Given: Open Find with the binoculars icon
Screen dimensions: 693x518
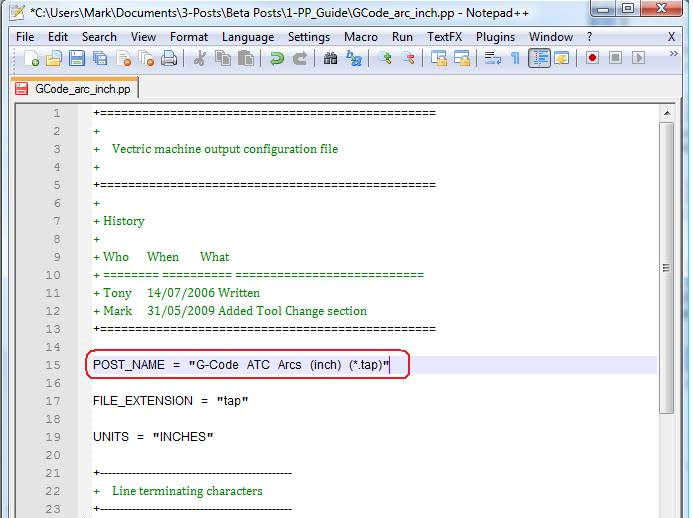Looking at the screenshot, I should (330, 58).
